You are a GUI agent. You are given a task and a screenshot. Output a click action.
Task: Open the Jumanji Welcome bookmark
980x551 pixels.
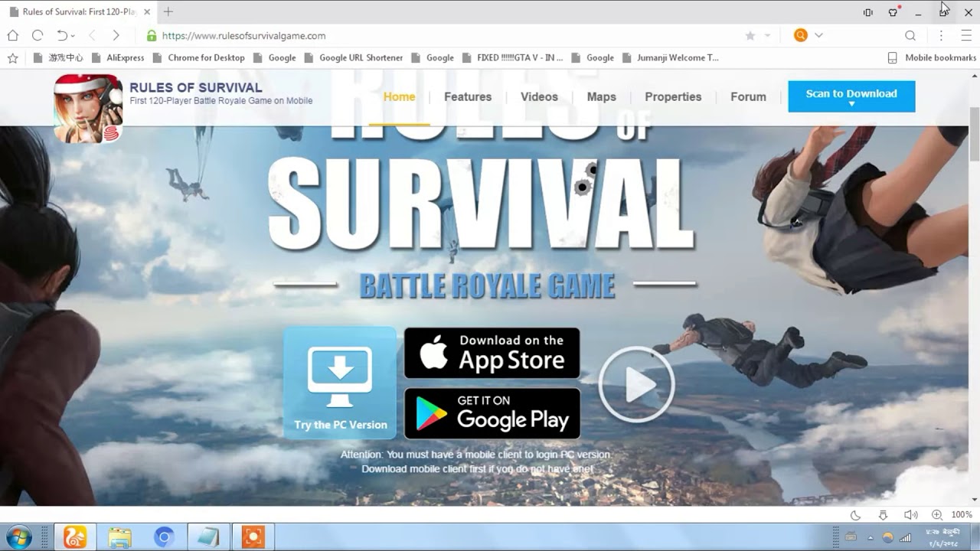(x=671, y=57)
